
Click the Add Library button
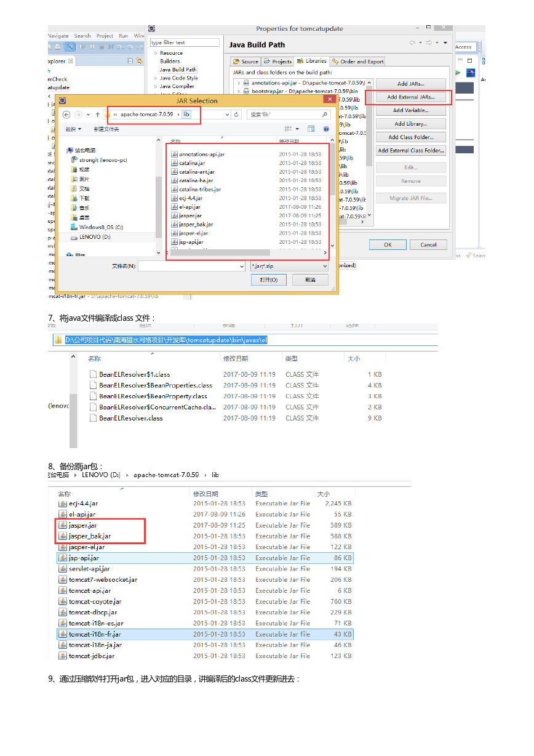click(x=411, y=124)
